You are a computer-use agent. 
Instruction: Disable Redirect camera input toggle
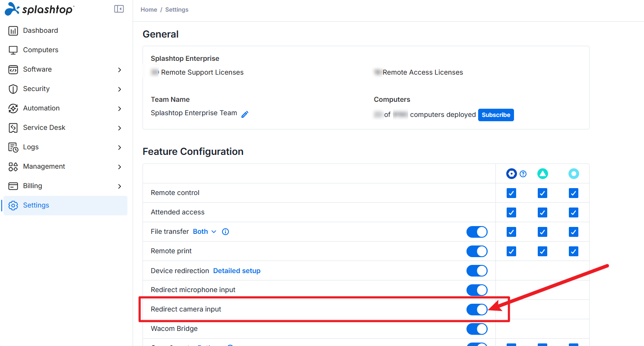pos(477,309)
